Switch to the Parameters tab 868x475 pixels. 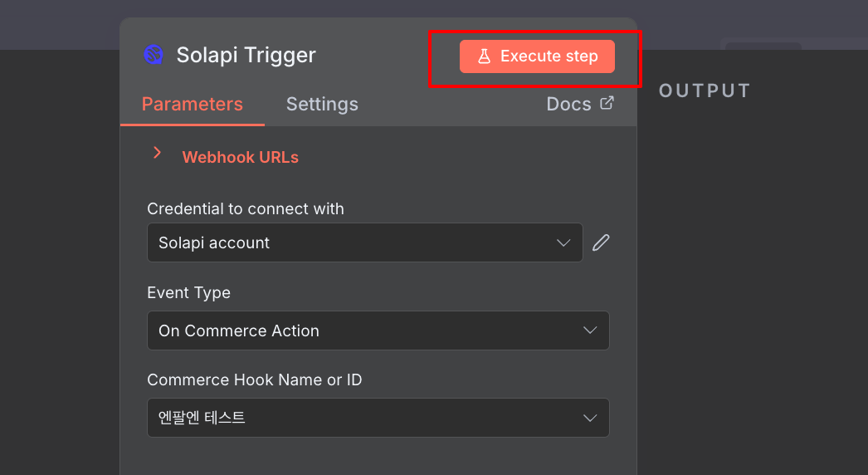193,105
